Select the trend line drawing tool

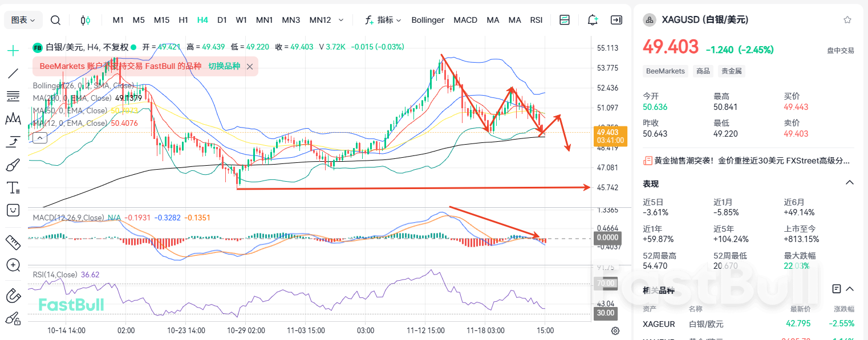(13, 73)
